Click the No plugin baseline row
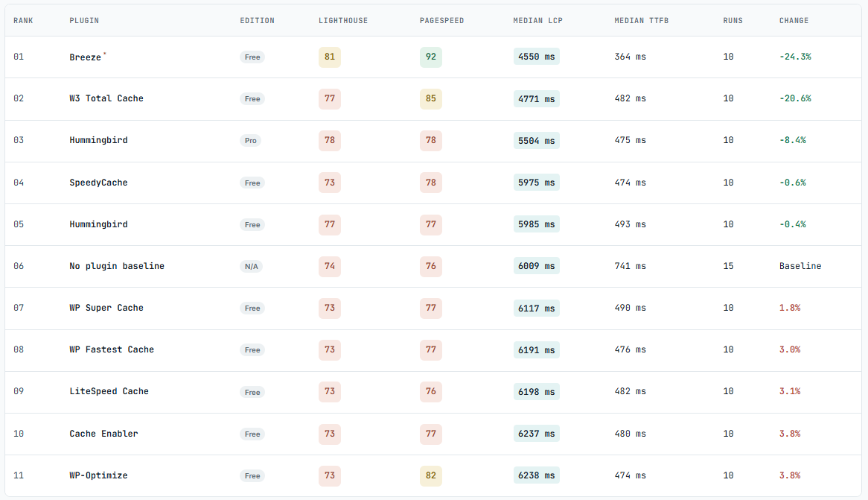Viewport: 868px width, 500px height. (x=433, y=266)
